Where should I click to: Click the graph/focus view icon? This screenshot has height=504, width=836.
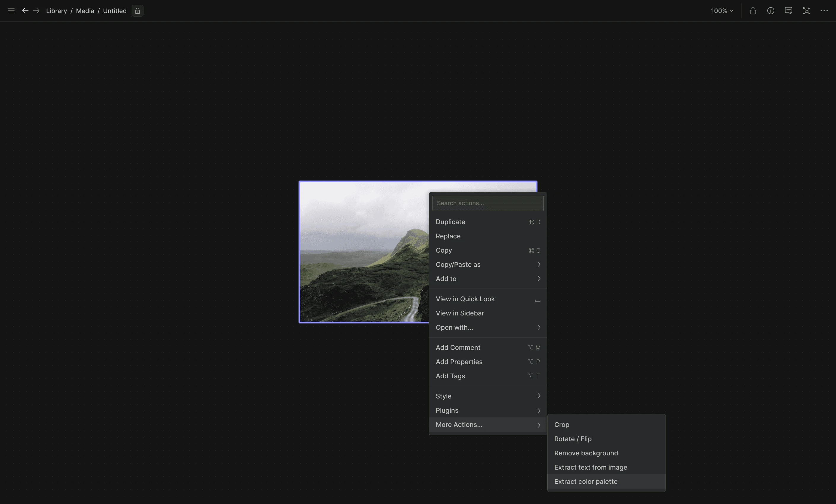click(x=806, y=11)
